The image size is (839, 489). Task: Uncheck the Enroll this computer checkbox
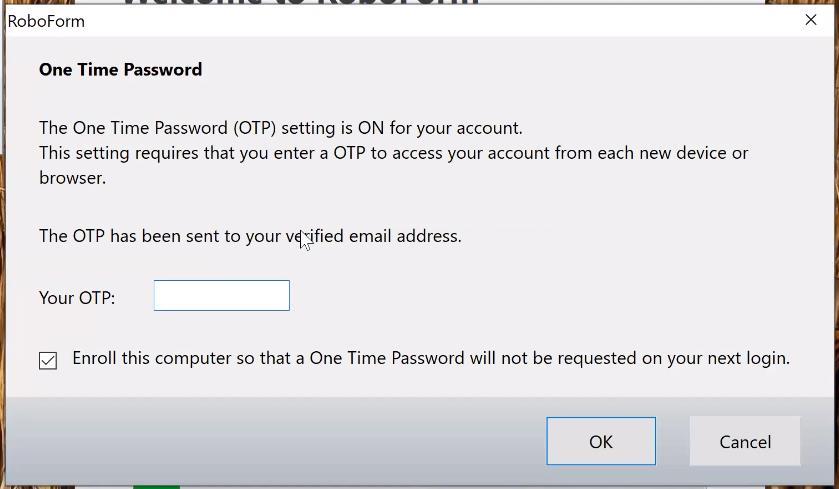[x=48, y=360]
